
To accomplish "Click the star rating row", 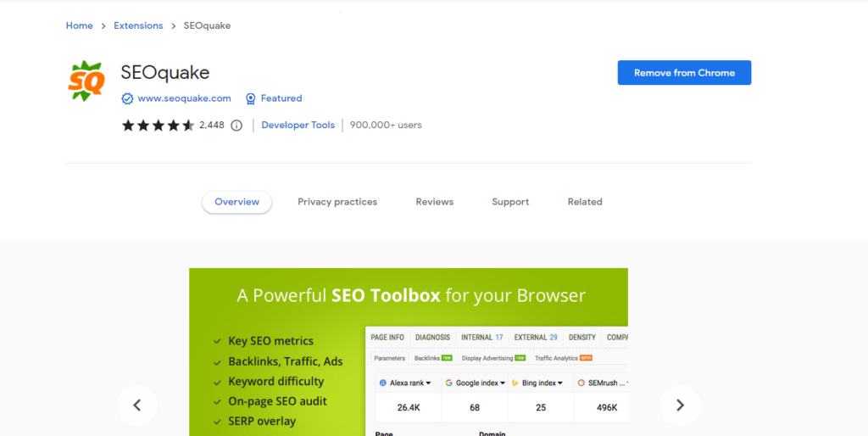I will point(158,126).
